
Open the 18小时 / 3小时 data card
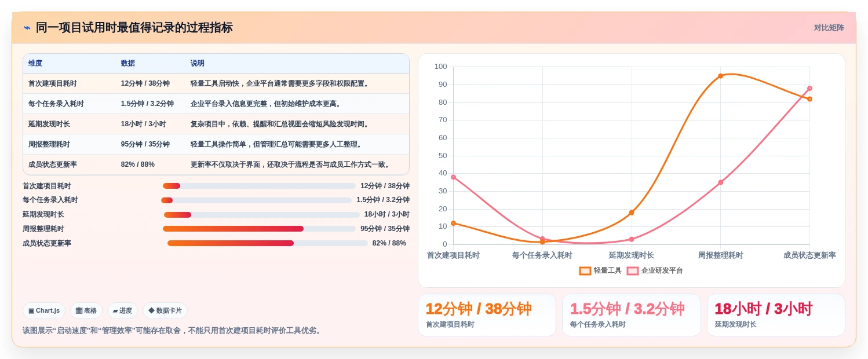click(776, 315)
